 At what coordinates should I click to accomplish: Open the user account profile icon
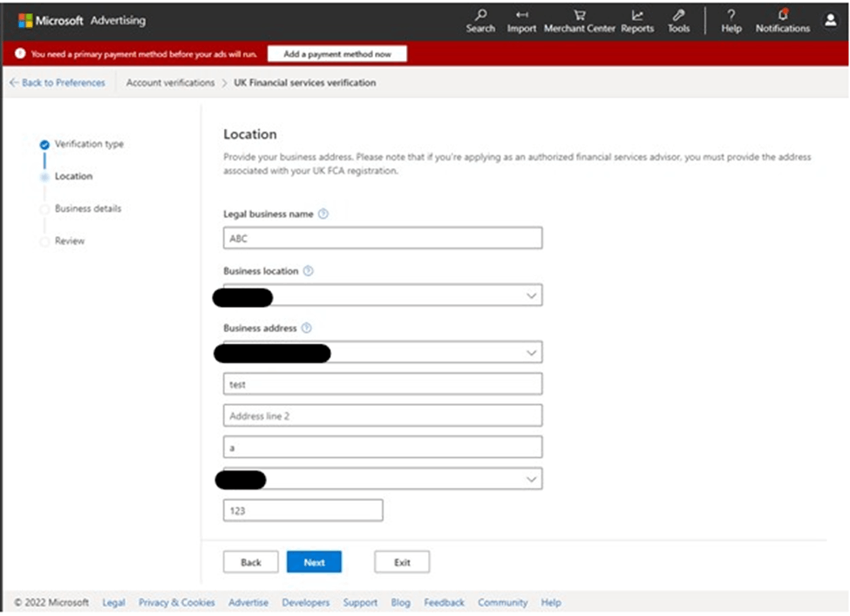(830, 21)
